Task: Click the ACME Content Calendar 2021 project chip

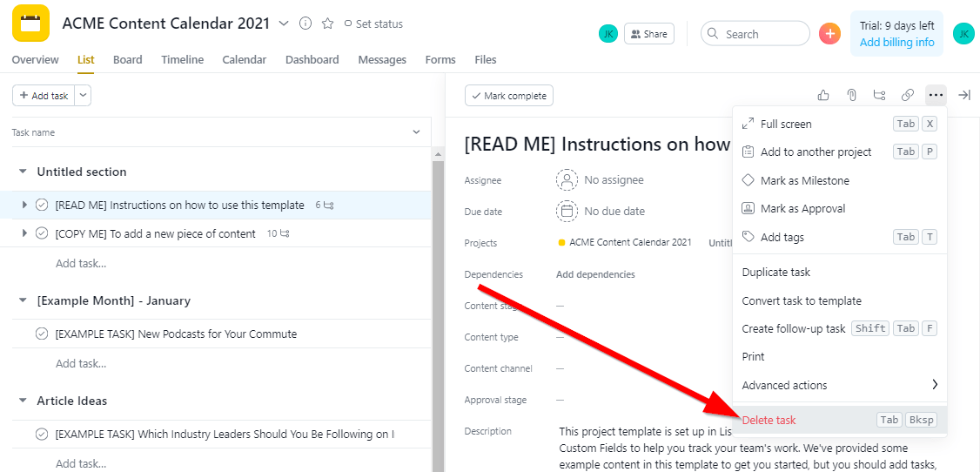Action: coord(625,243)
